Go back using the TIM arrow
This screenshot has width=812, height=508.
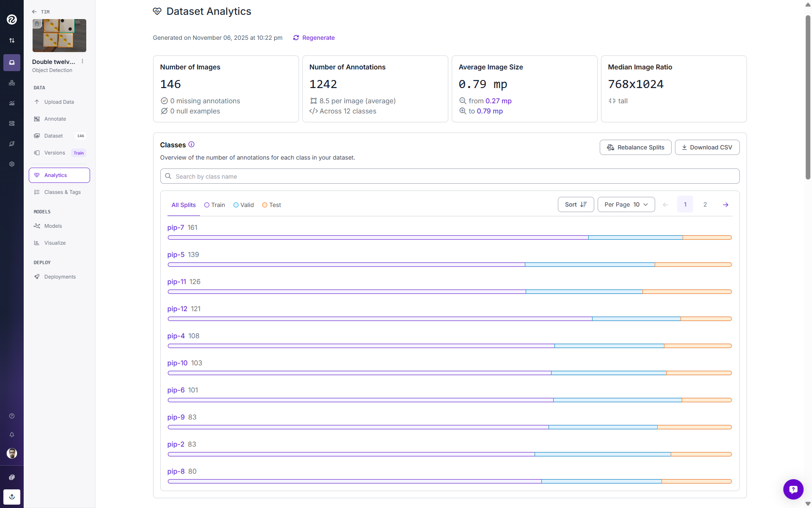pos(34,12)
